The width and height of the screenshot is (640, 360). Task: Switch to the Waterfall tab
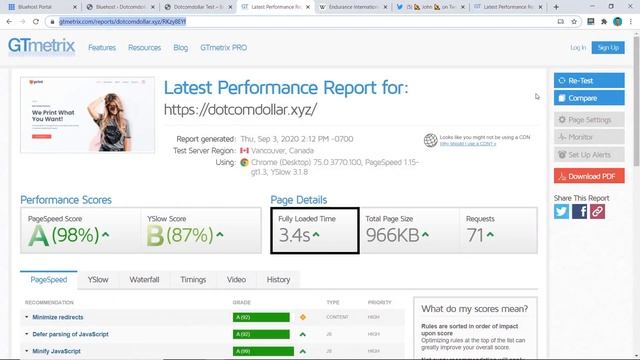tap(144, 280)
